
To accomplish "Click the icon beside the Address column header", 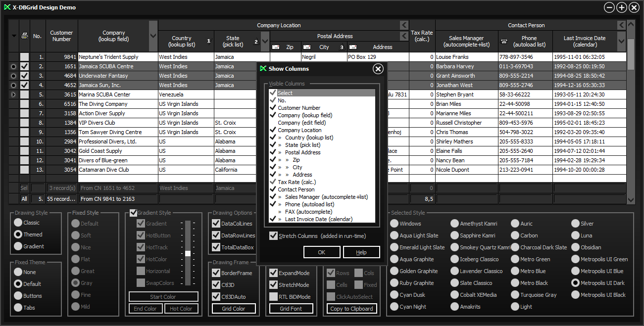I will 353,47.
